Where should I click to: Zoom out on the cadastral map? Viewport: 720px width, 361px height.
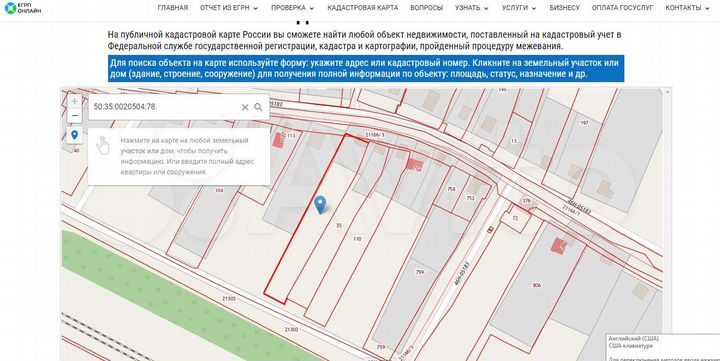[x=74, y=116]
